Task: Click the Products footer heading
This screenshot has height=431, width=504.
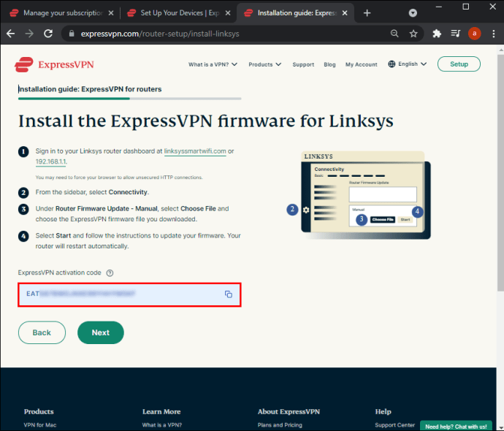Action: coord(39,412)
